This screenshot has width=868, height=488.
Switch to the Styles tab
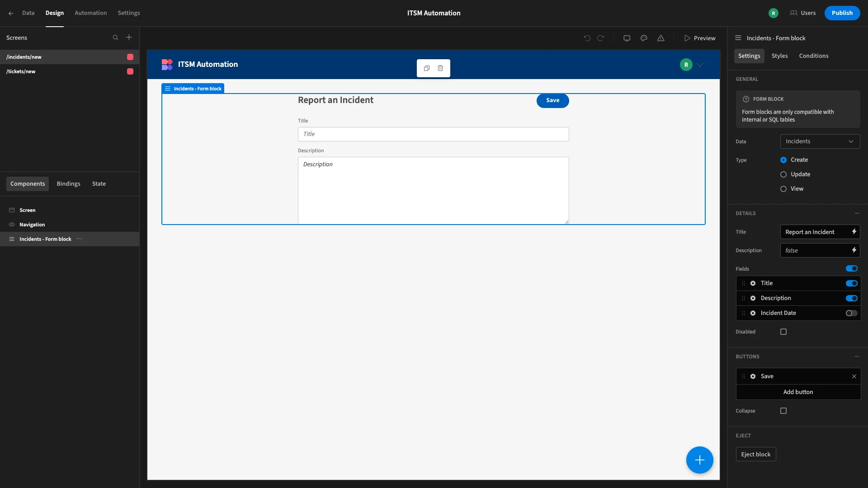779,56
